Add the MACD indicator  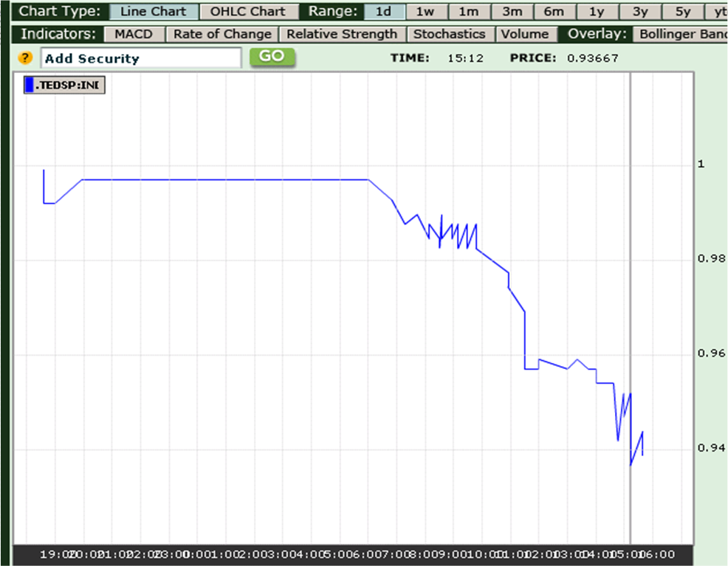[134, 34]
